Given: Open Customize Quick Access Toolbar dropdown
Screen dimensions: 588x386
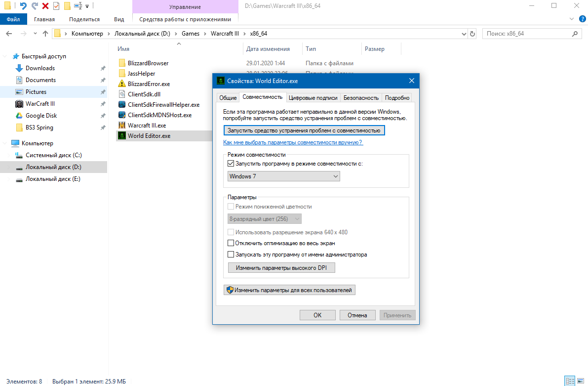Looking at the screenshot, I should [x=87, y=6].
